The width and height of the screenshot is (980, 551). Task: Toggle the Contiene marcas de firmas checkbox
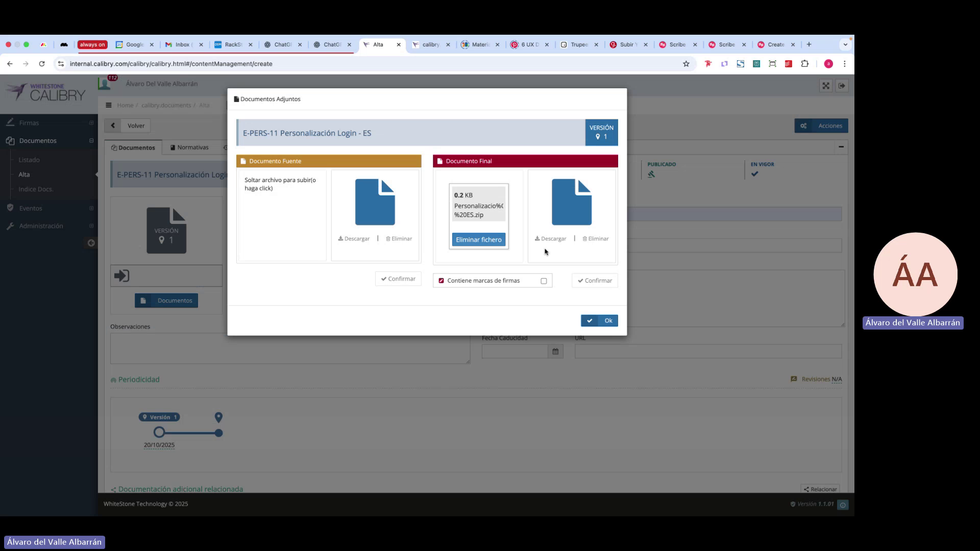[544, 281]
